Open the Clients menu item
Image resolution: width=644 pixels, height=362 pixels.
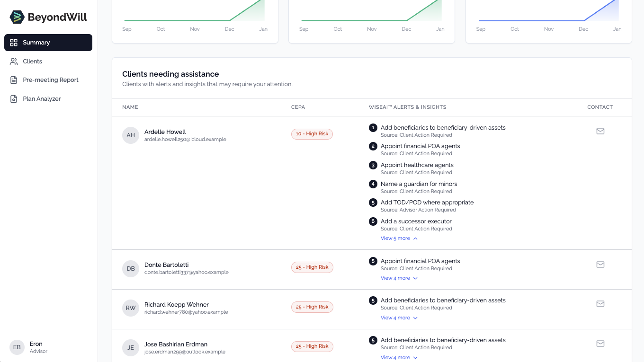pos(32,62)
